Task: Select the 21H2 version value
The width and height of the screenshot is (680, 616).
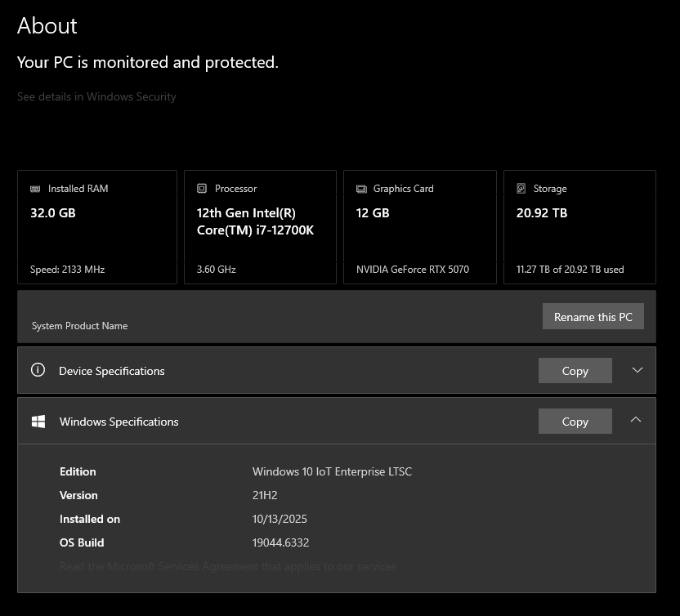Action: pyautogui.click(x=265, y=495)
